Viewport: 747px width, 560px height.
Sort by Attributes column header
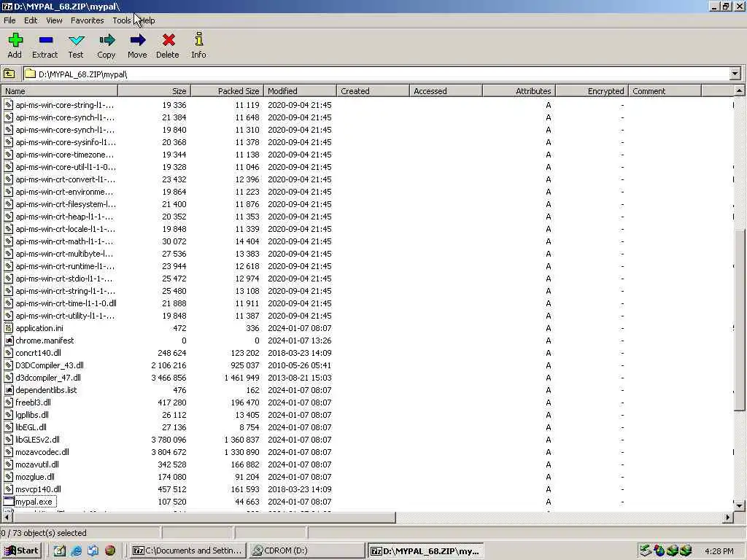(519, 91)
